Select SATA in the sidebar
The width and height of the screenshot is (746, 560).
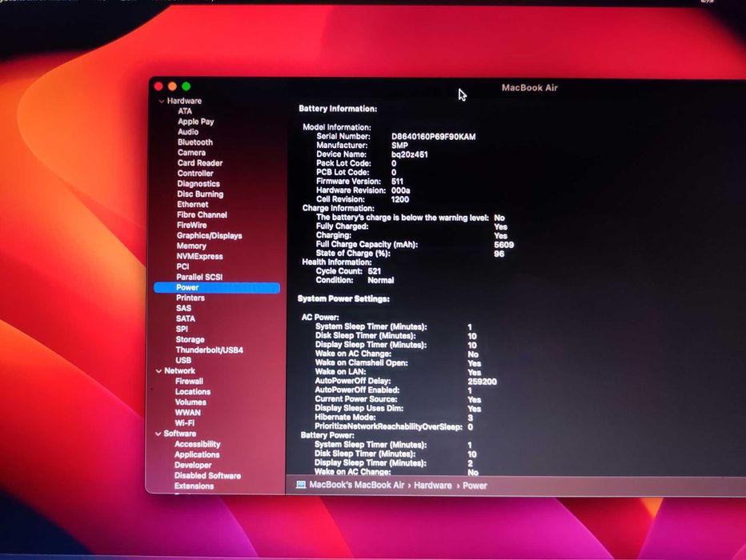185,319
